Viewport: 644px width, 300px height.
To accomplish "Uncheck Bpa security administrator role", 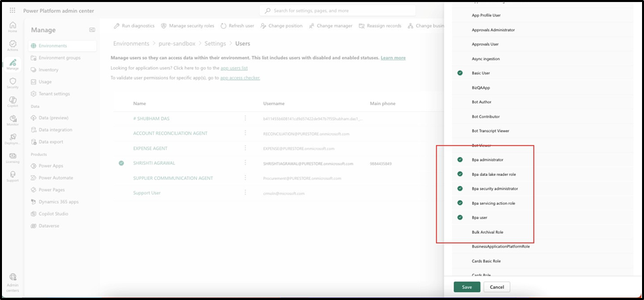I will (460, 188).
